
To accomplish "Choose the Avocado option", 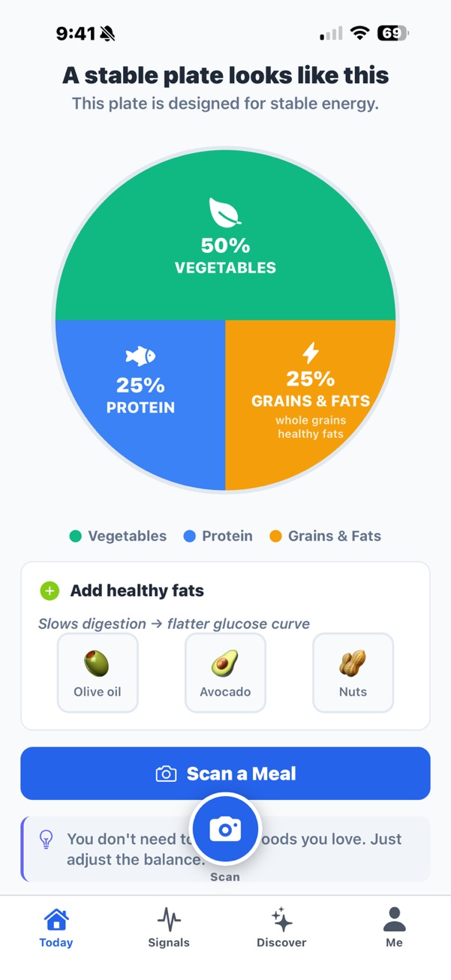I will tap(225, 672).
